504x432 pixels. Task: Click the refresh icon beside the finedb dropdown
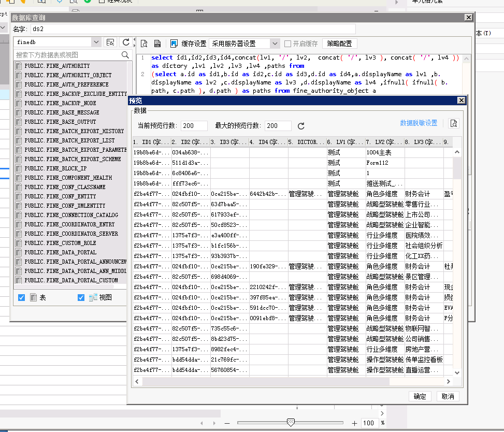tap(126, 42)
